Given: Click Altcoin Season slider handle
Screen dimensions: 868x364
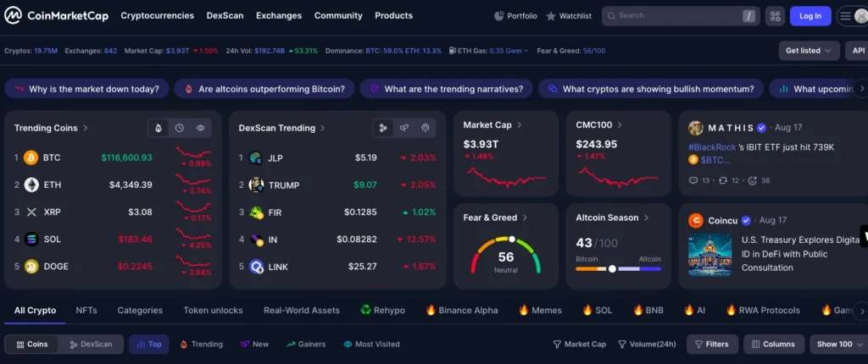Looking at the screenshot, I should pos(612,269).
